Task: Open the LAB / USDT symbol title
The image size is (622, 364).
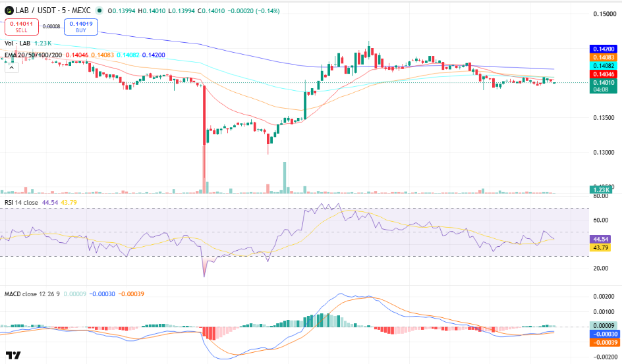Action: click(52, 11)
